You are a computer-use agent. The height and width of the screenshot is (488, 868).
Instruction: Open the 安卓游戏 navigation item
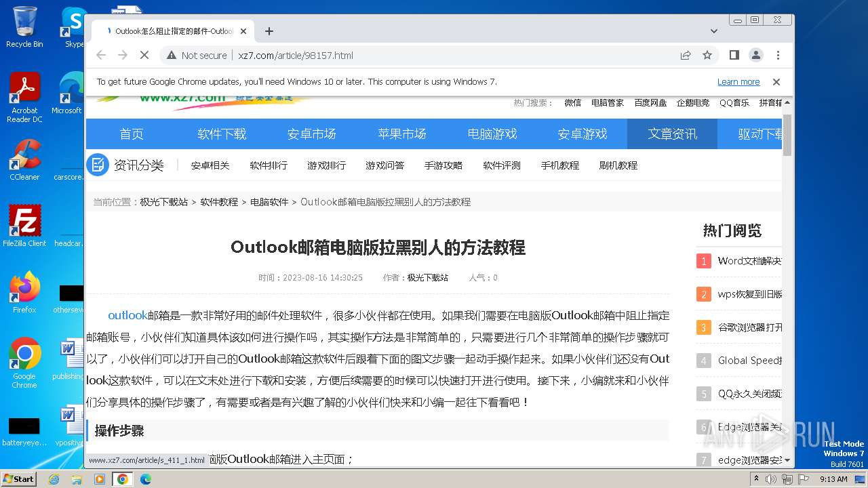coord(583,134)
